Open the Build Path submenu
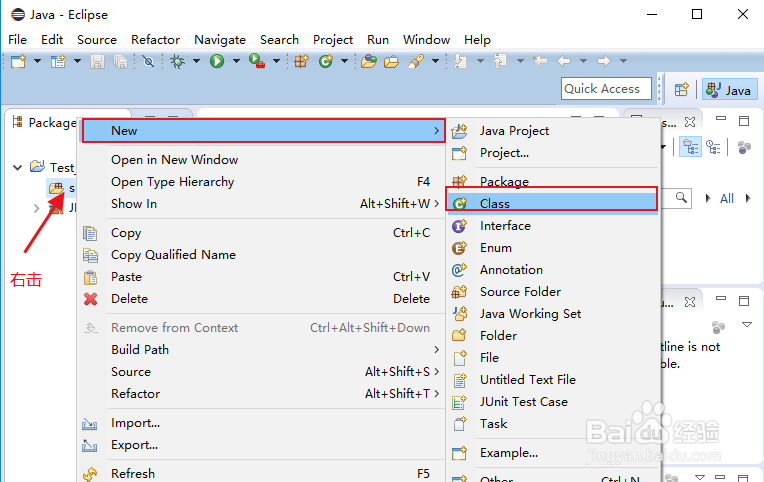Screen dimensions: 764x482 [x=263, y=350]
